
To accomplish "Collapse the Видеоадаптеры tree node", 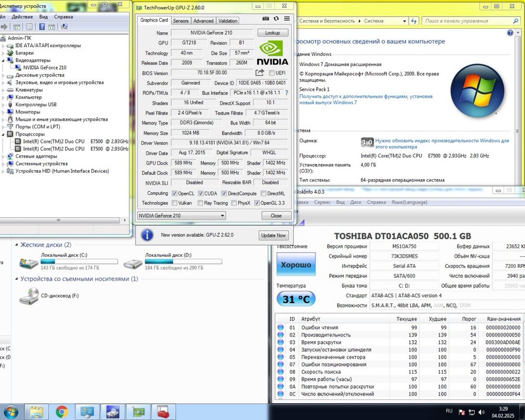I will [x=3, y=60].
